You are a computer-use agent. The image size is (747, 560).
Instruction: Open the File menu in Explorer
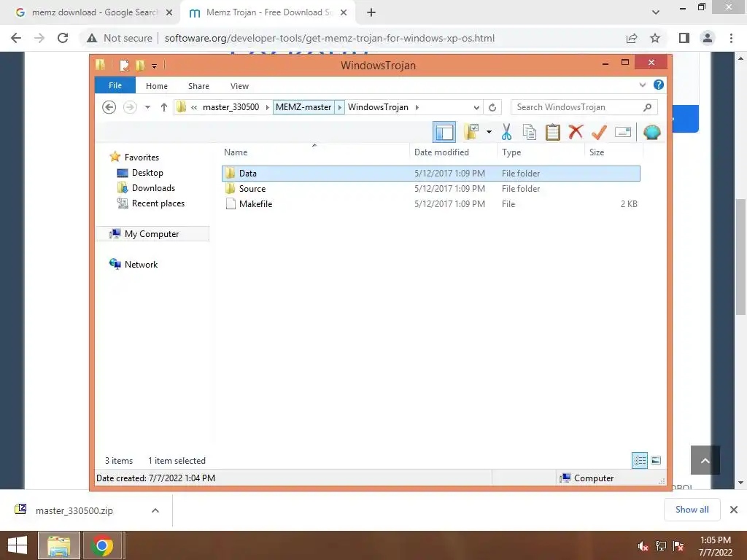(x=115, y=85)
